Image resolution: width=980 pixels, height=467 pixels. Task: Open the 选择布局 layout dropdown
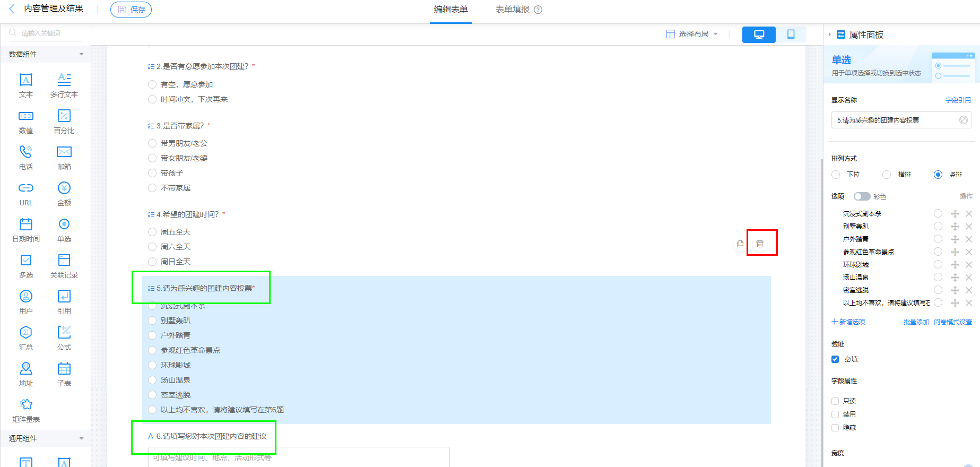(x=692, y=34)
